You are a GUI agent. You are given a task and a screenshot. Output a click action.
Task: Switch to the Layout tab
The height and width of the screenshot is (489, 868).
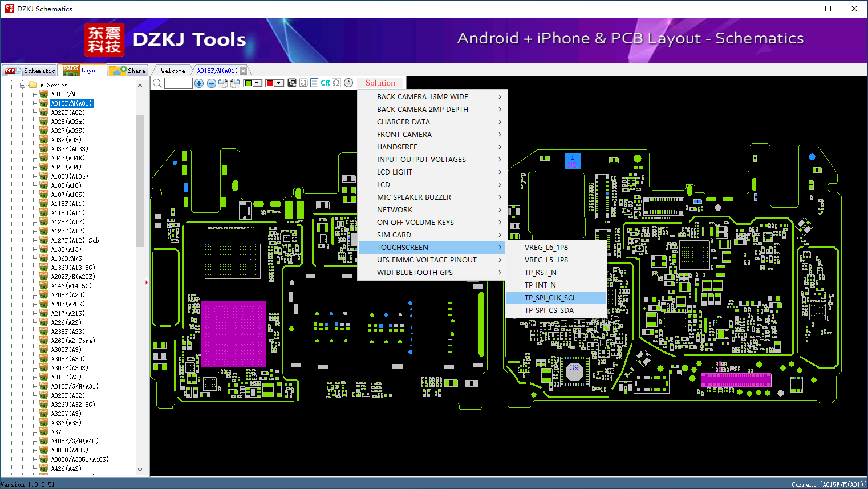(83, 70)
